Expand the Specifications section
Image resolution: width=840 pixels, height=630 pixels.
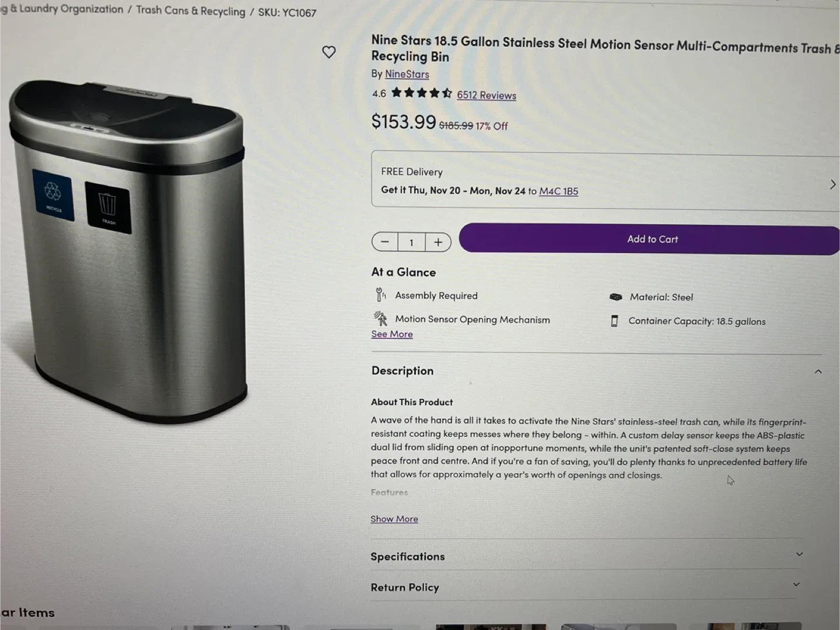(x=798, y=555)
